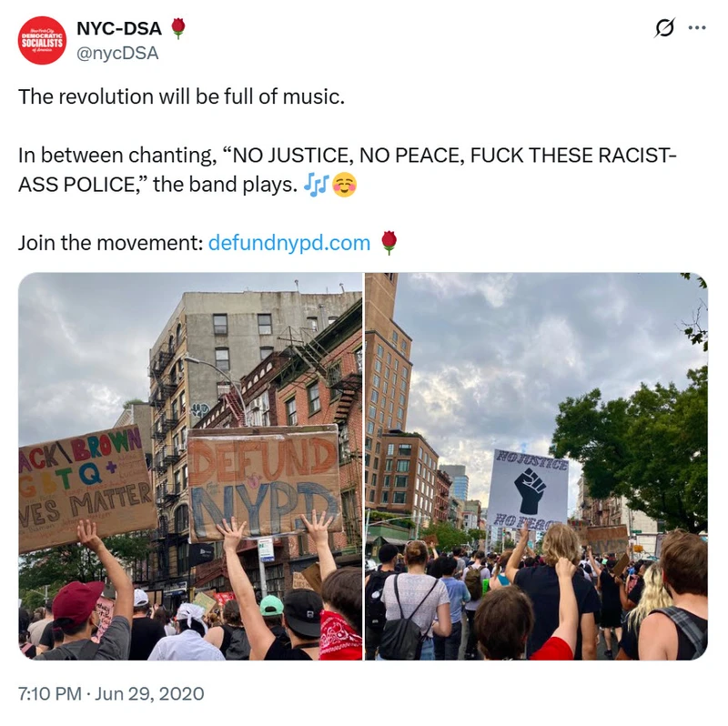This screenshot has width=728, height=726.
Task: Click the Grok slash-circle icon
Action: tap(664, 28)
